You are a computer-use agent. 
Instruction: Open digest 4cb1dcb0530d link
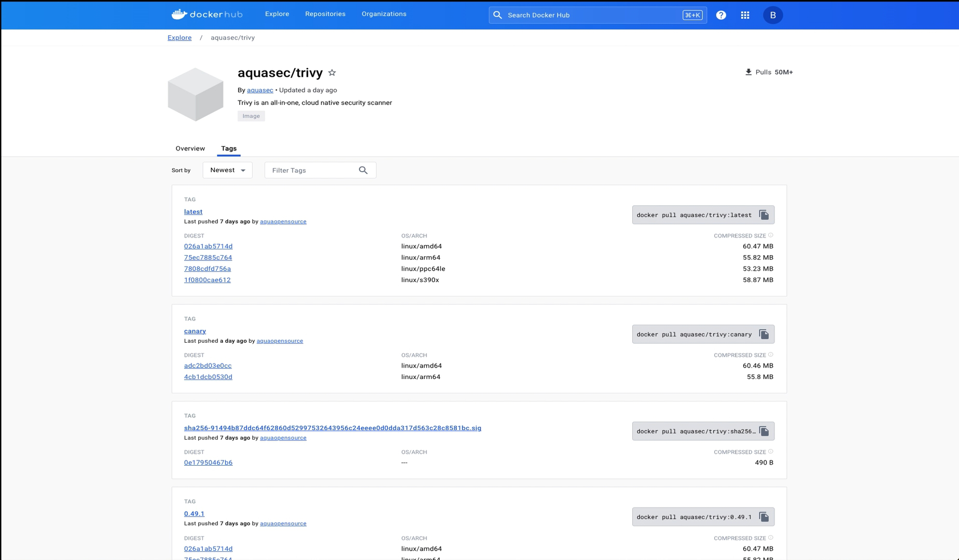pyautogui.click(x=208, y=377)
